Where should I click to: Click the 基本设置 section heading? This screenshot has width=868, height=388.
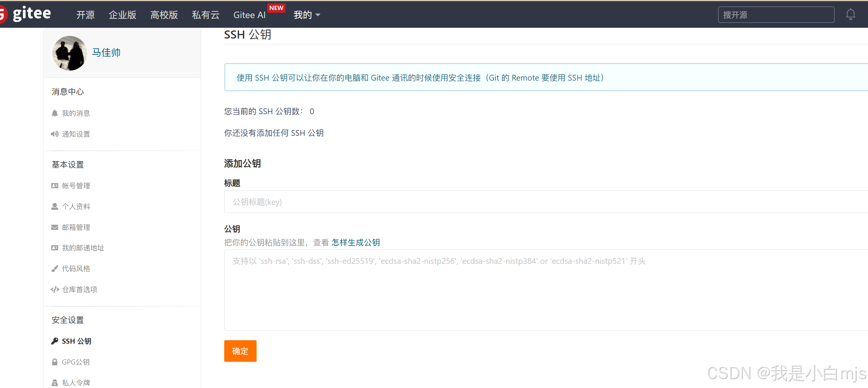click(68, 164)
